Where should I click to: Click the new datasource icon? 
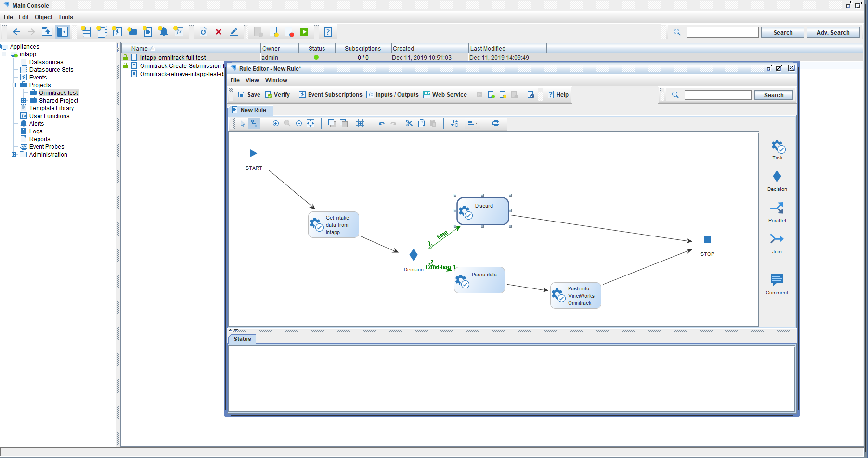click(86, 32)
